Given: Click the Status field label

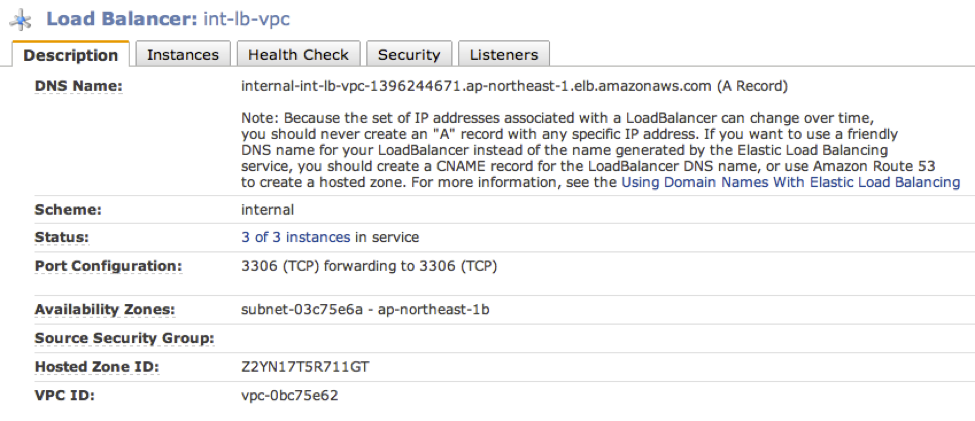Looking at the screenshot, I should pyautogui.click(x=62, y=238).
